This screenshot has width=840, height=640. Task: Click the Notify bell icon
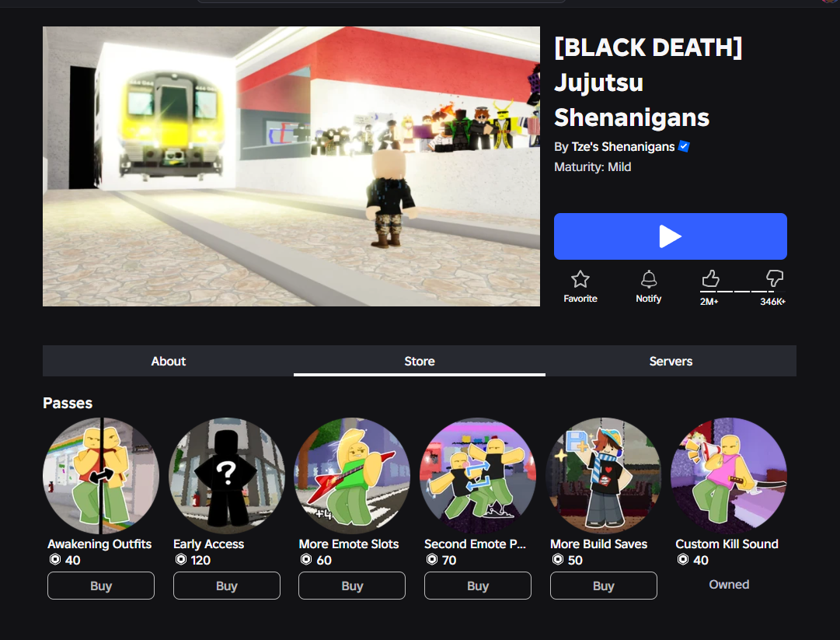tap(649, 279)
